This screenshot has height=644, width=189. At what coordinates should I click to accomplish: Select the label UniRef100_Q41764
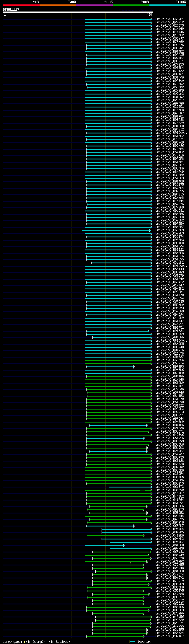170,500
